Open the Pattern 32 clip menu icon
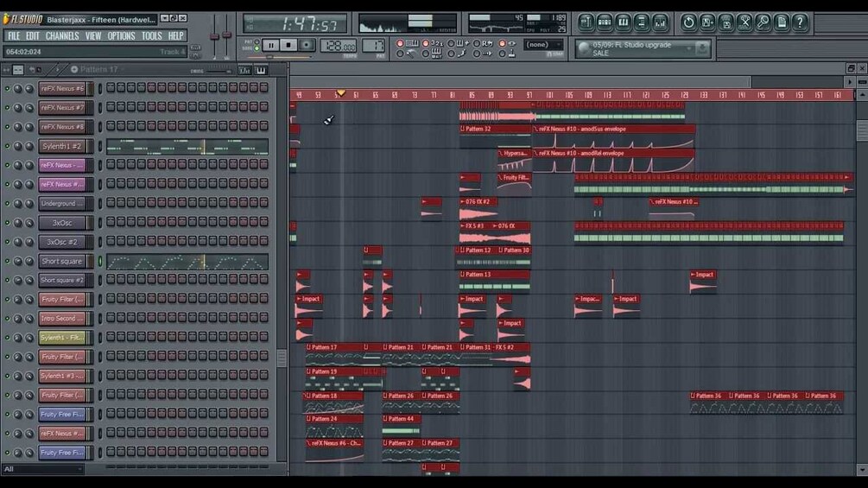Viewport: 868px width, 488px height. coord(463,129)
